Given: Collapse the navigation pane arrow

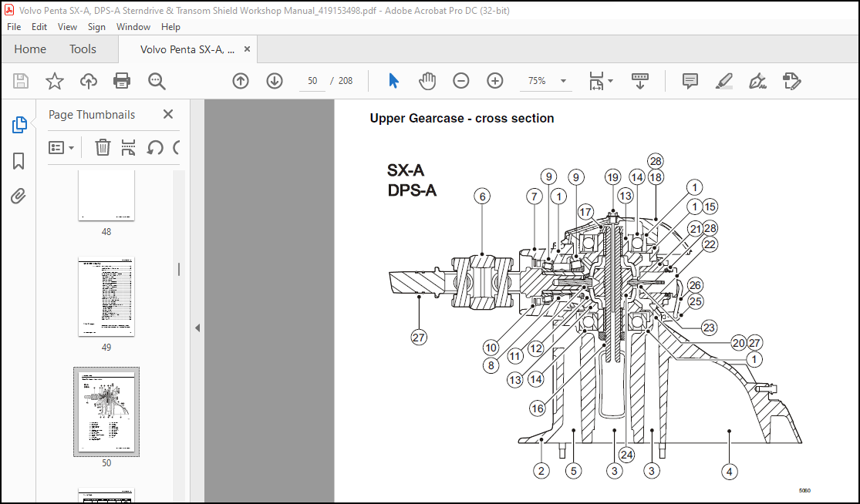Looking at the screenshot, I should (x=197, y=328).
